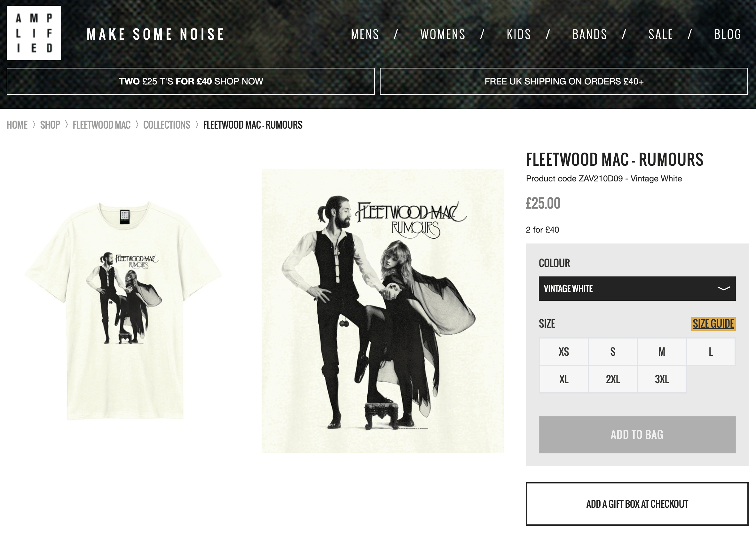756x542 pixels.
Task: Open the Size Guide link
Action: click(713, 323)
